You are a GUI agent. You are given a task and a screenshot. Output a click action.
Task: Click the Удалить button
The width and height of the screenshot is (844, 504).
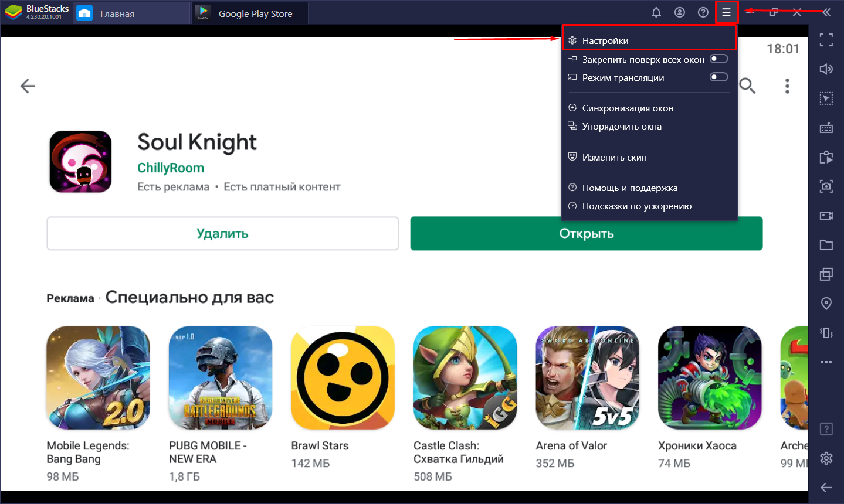pos(223,233)
